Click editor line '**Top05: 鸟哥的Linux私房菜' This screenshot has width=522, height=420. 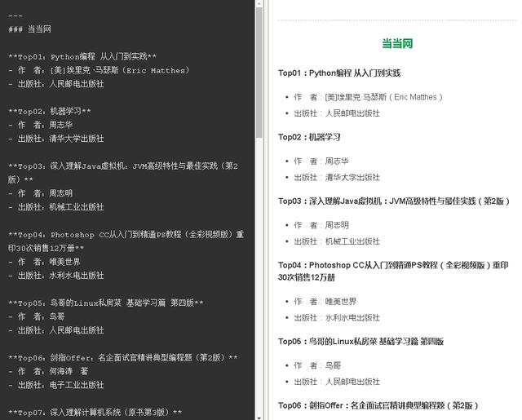tap(105, 303)
